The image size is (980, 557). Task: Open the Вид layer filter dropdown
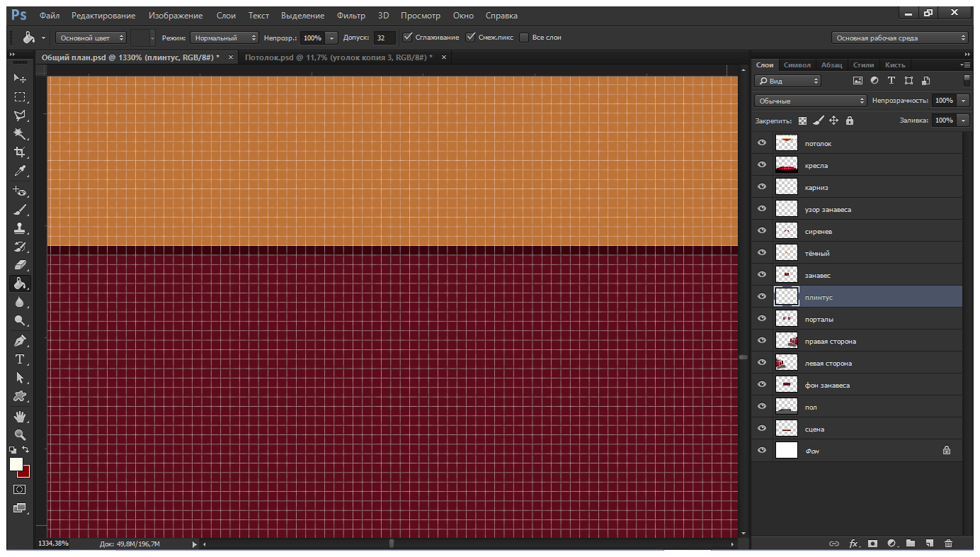787,81
